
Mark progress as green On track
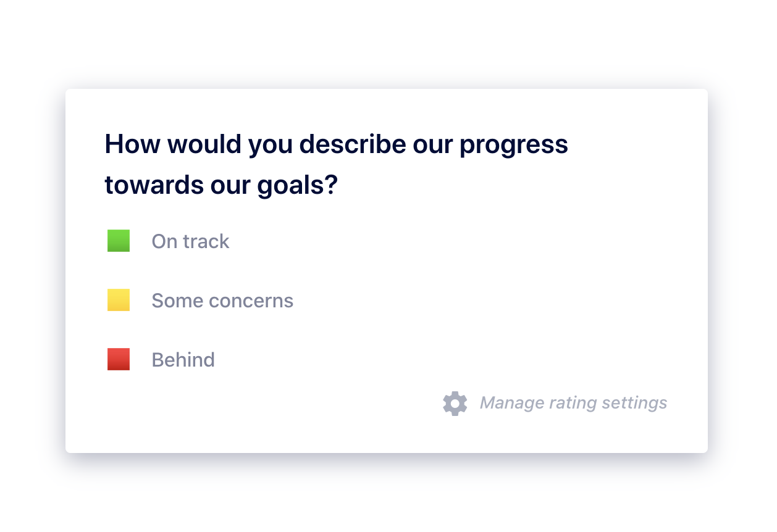[x=169, y=241]
